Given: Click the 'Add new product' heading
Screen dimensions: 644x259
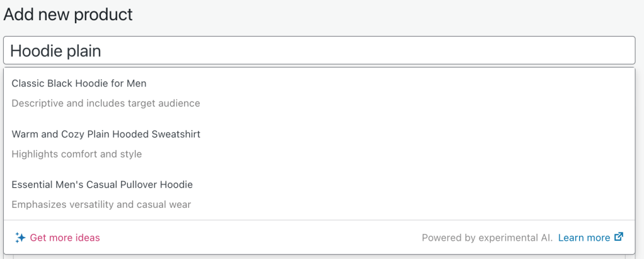Looking at the screenshot, I should point(68,14).
